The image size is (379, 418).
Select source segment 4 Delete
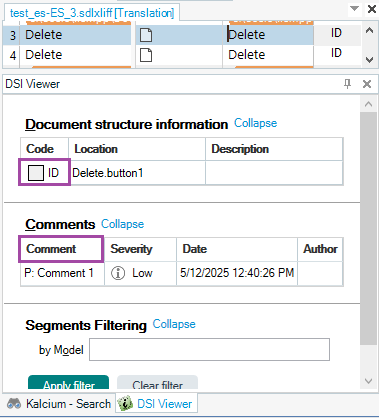(x=75, y=55)
